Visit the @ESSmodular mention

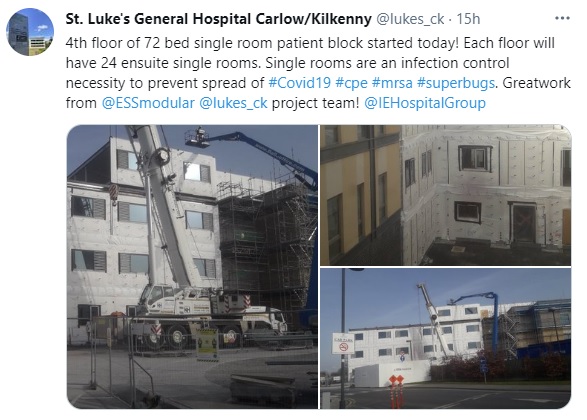point(148,103)
